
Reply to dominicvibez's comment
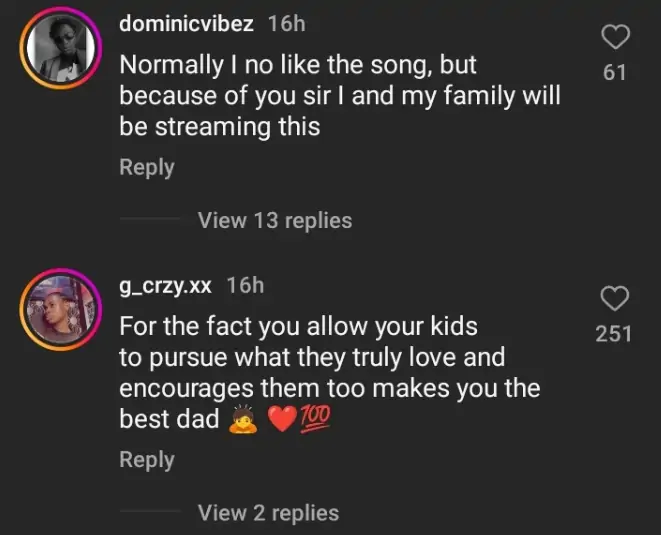coord(147,168)
